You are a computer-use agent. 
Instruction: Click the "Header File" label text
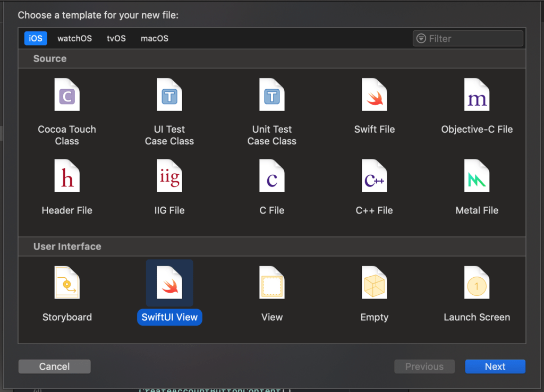(67, 210)
